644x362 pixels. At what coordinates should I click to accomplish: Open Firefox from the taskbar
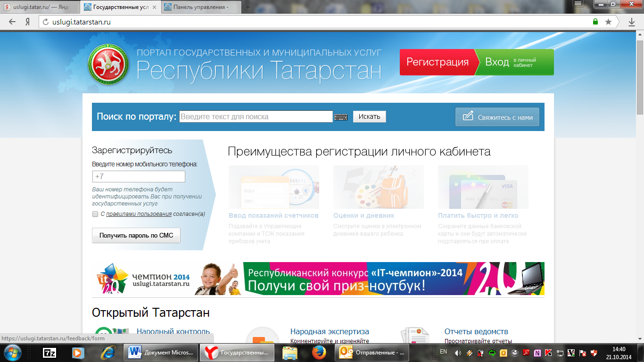tap(319, 353)
